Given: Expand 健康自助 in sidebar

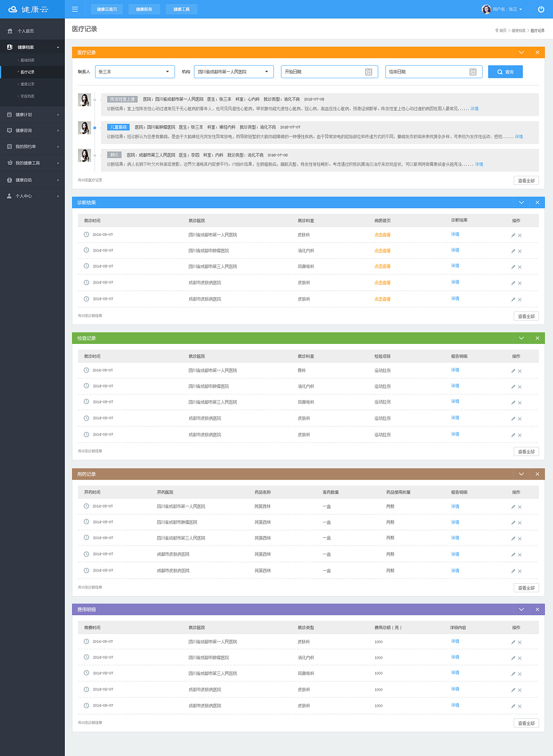Looking at the screenshot, I should pos(32,180).
